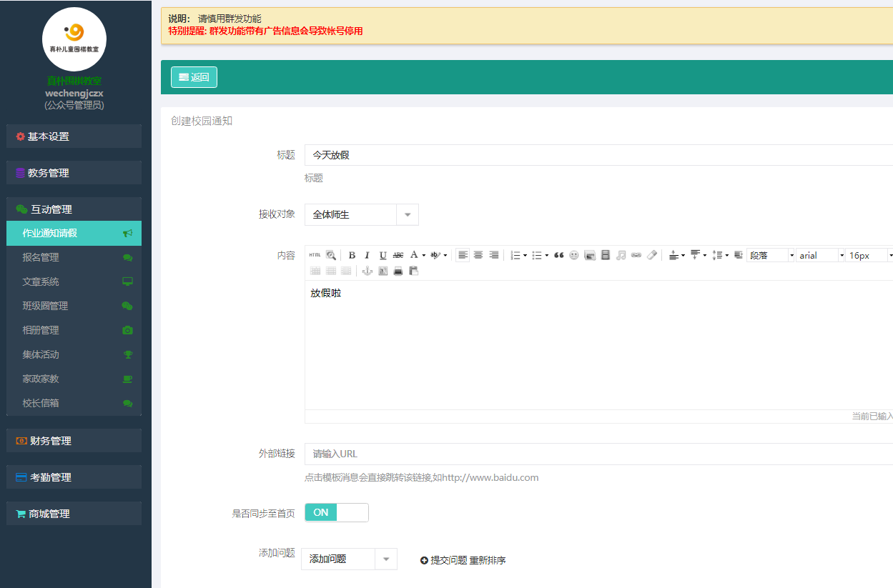Click the preview magnifier icon in editor
This screenshot has height=588, width=893.
click(331, 255)
